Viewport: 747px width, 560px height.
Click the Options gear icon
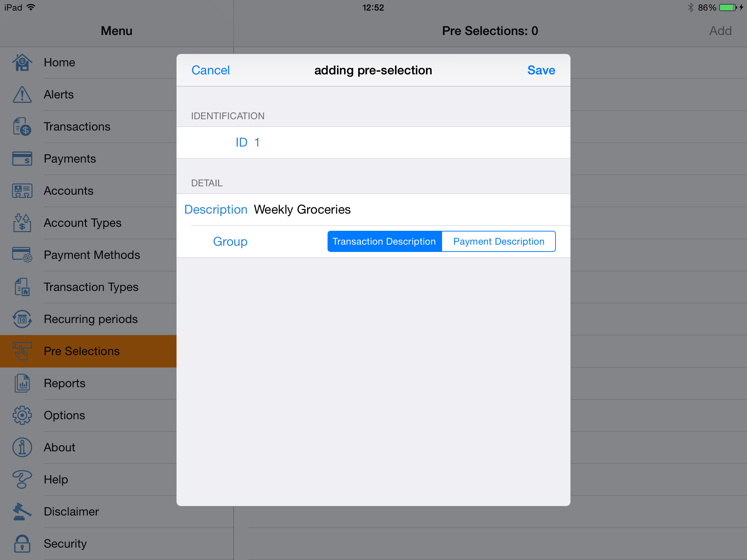22,415
